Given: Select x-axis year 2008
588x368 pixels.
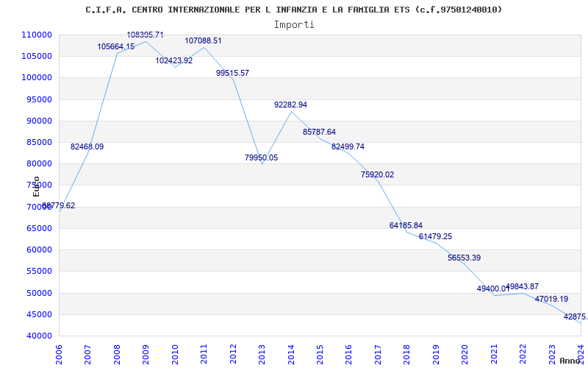Looking at the screenshot, I should point(117,355).
